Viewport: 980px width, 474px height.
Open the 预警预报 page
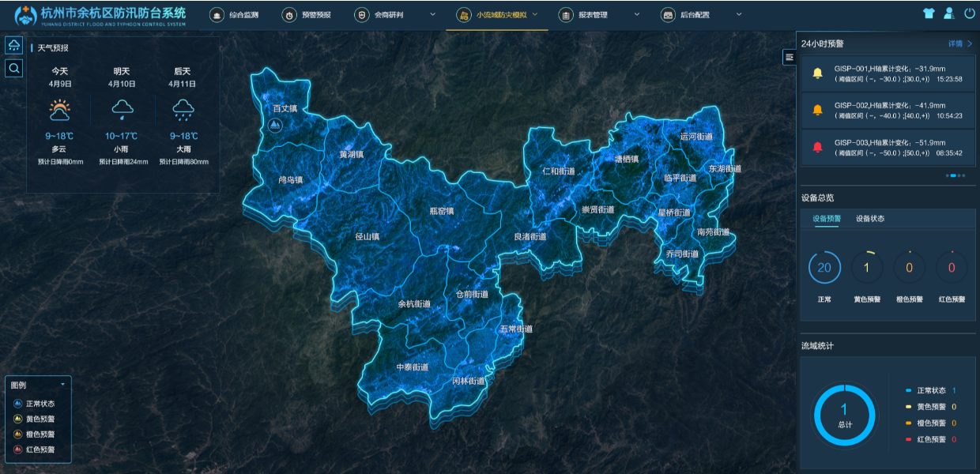coord(308,14)
